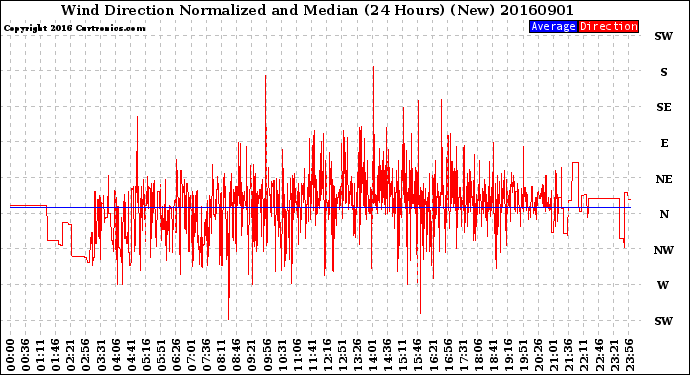Click the 16:21 time axis label

(433, 355)
